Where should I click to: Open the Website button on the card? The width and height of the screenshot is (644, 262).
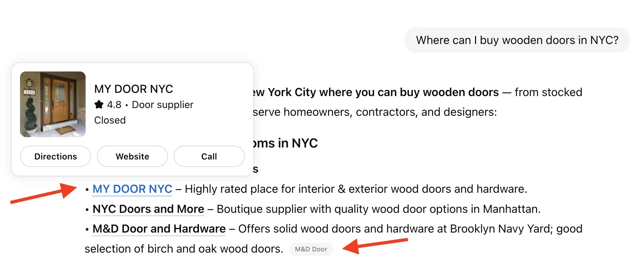[132, 157]
